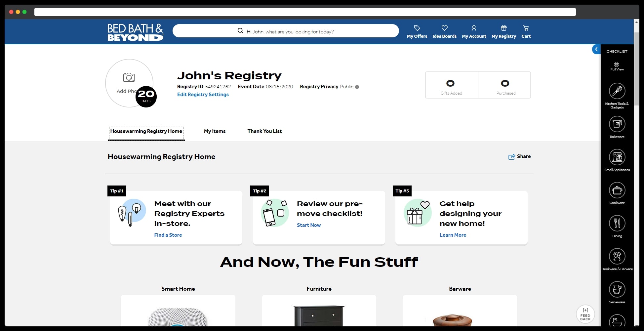Open My Registry gift icon
Viewport: 644px width, 331px height.
pos(503,28)
